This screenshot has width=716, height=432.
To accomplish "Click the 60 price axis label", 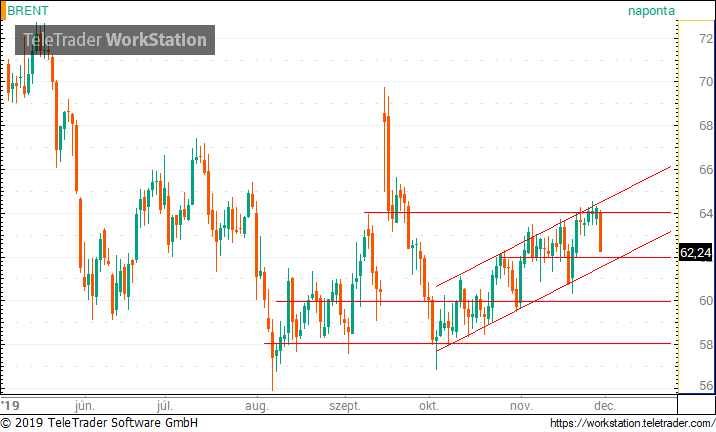I will tap(706, 300).
